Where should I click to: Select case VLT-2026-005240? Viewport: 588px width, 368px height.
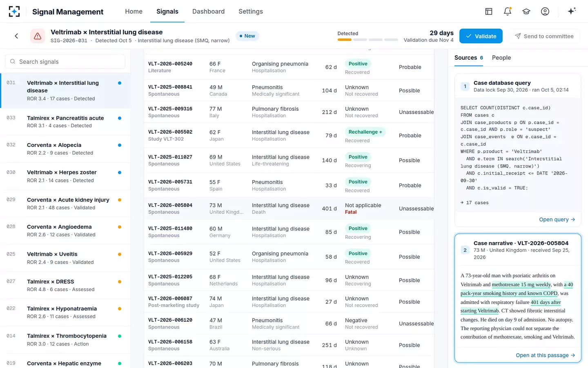170,64
